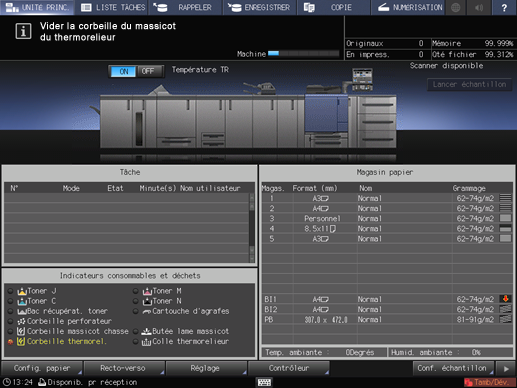This screenshot has height=388, width=517.
Task: Expand the Config. papier menu
Action: coord(42,368)
